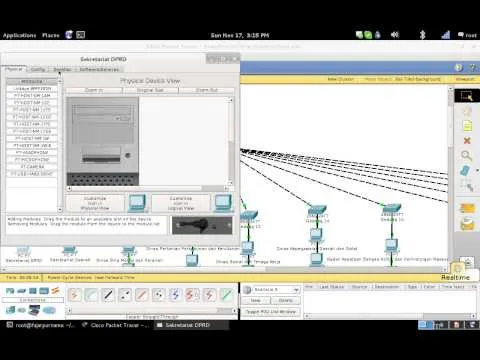Image resolution: width=480 pixels, height=360 pixels.
Task: Pick the orange fiber cable icon
Action: 142,295
